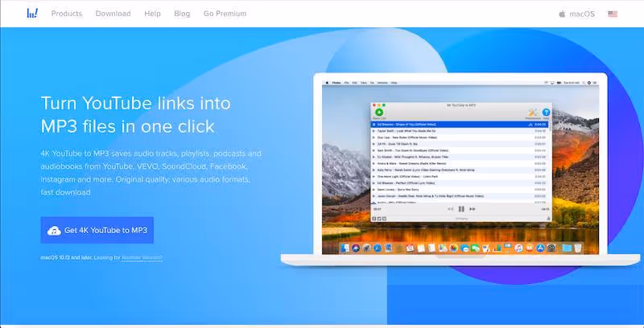
Task: Follow the Another Version? link
Action: pos(142,257)
